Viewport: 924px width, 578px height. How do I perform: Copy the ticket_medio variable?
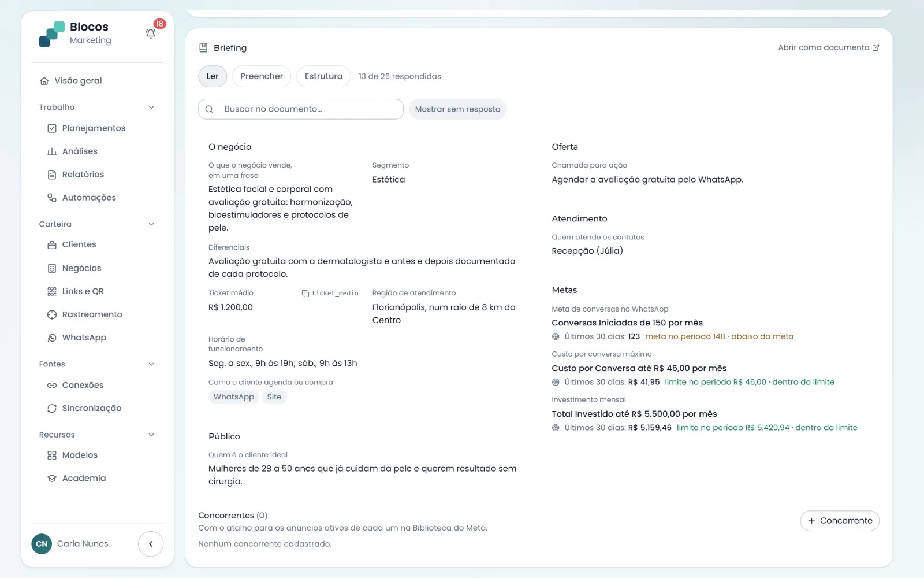[330, 294]
